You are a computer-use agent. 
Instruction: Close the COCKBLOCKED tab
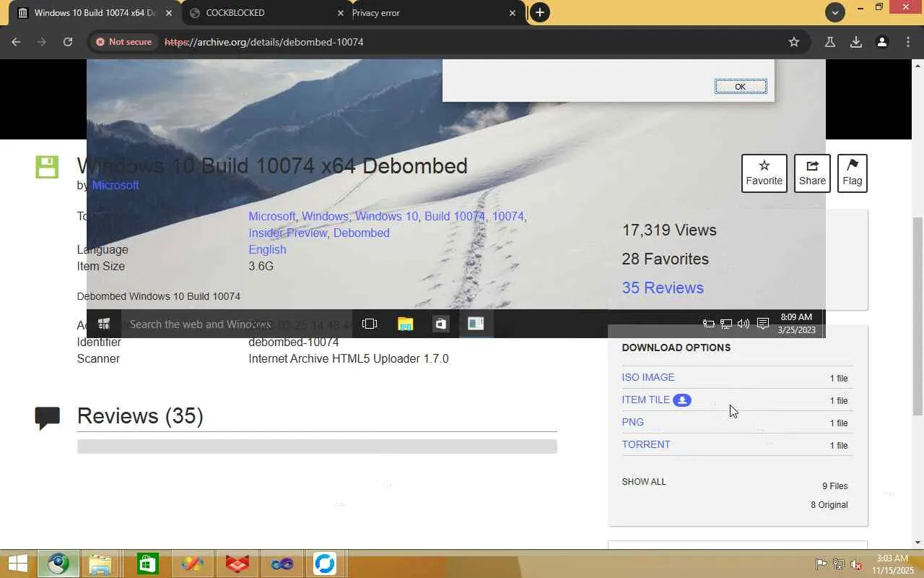(341, 13)
